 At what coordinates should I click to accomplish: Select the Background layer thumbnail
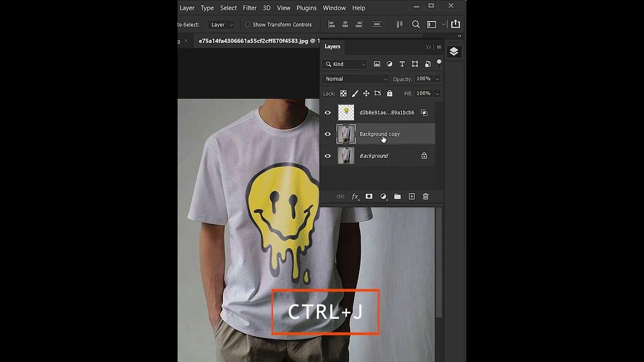tap(346, 156)
